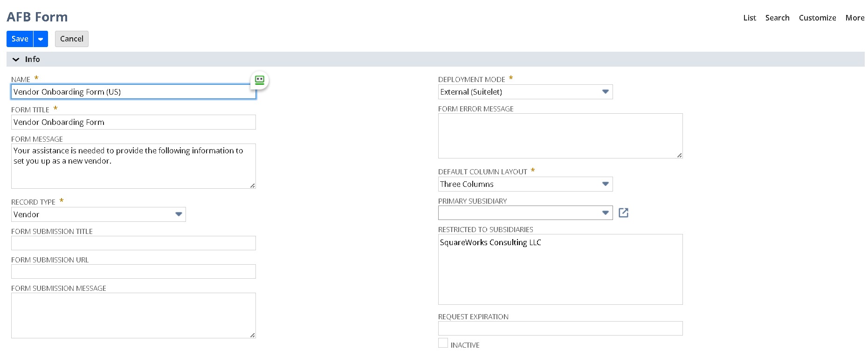Screen dimensions: 868x357
Task: Click into the Form Title field
Action: point(133,122)
